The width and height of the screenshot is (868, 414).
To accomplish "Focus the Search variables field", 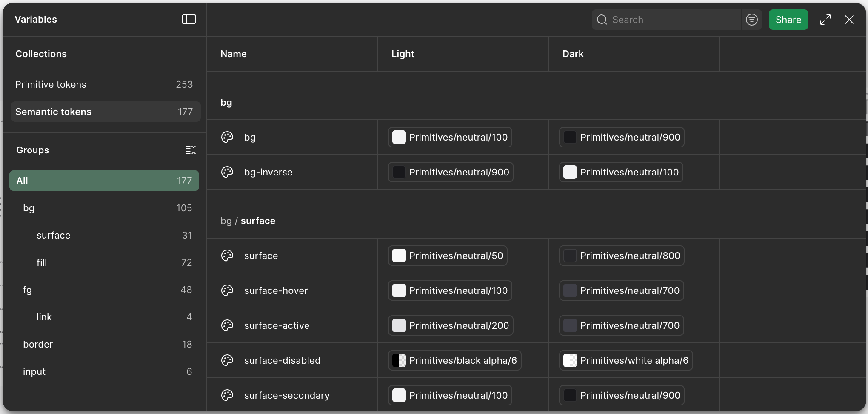I will click(666, 20).
